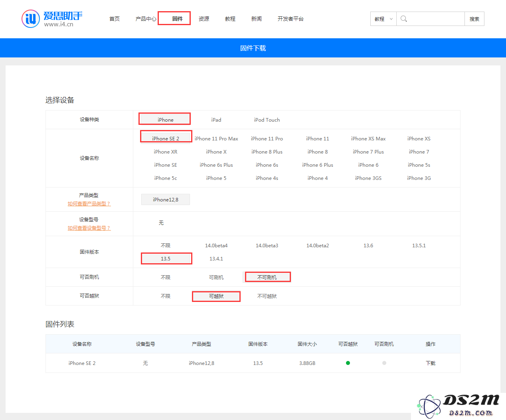Choose iPhone 5s device
The image size is (506, 420).
tap(419, 165)
